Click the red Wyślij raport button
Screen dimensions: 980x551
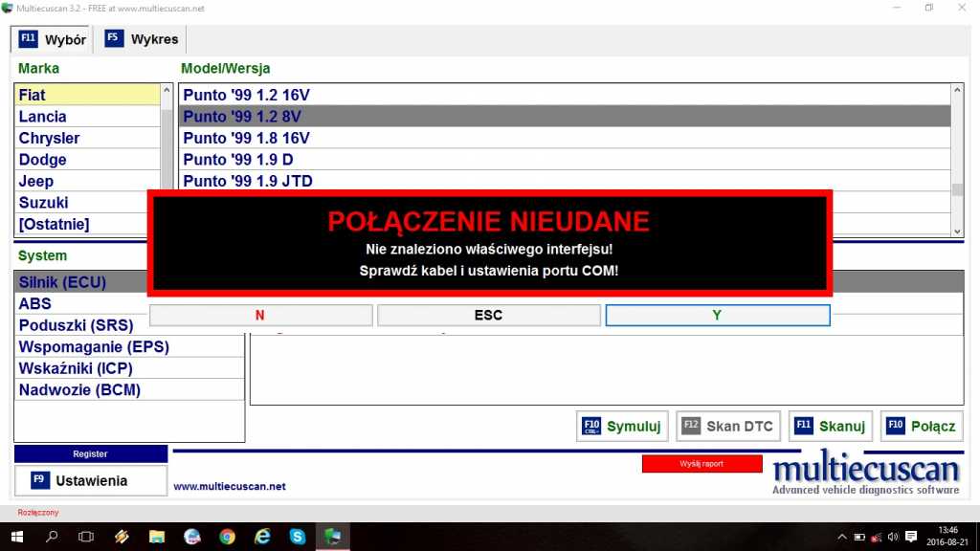(702, 464)
